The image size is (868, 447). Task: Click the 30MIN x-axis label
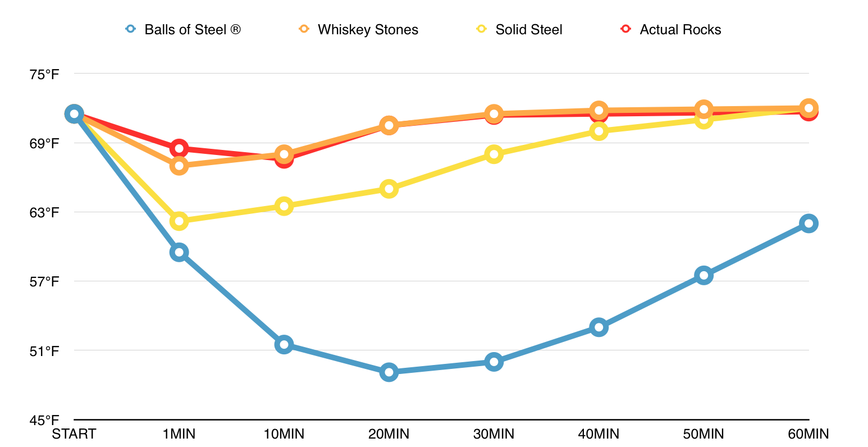[494, 434]
